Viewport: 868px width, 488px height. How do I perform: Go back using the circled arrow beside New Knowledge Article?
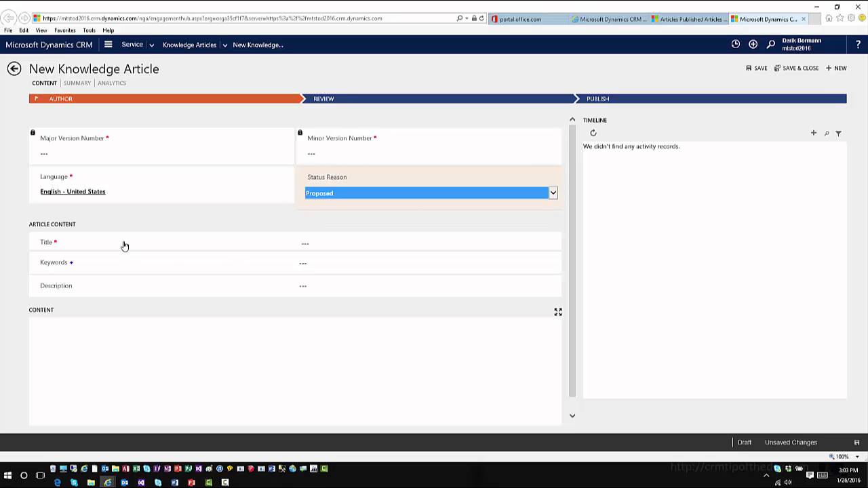coord(14,68)
